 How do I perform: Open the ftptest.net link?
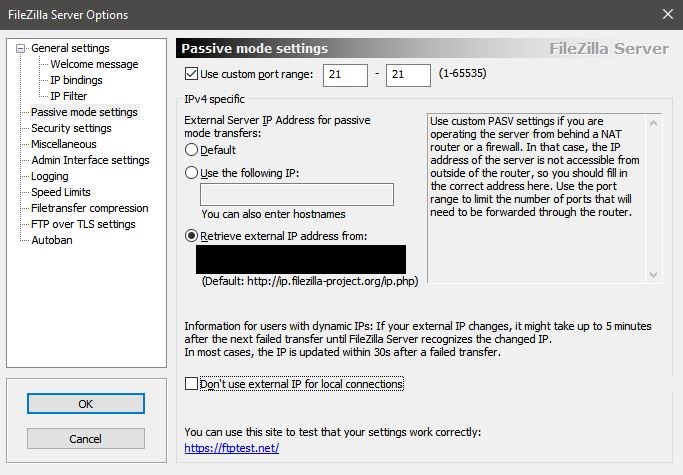coord(231,448)
